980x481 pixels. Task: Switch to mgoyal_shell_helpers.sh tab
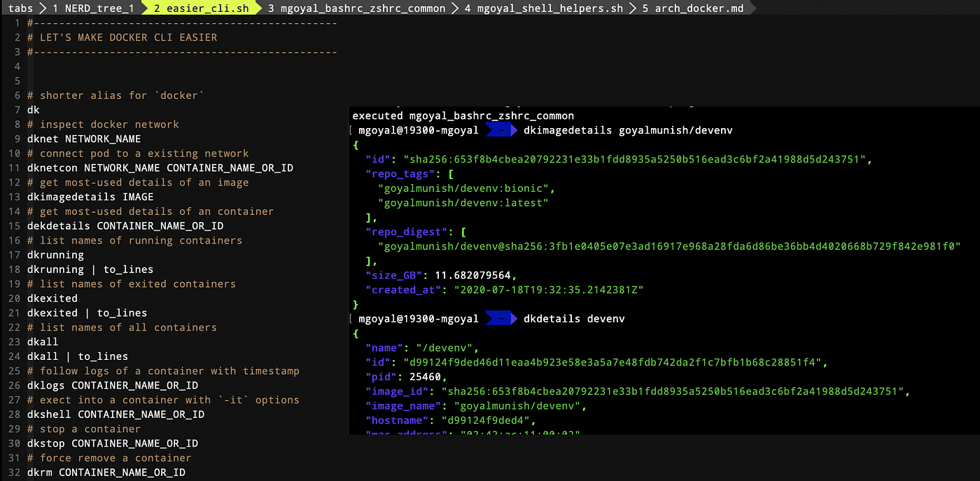click(x=544, y=8)
